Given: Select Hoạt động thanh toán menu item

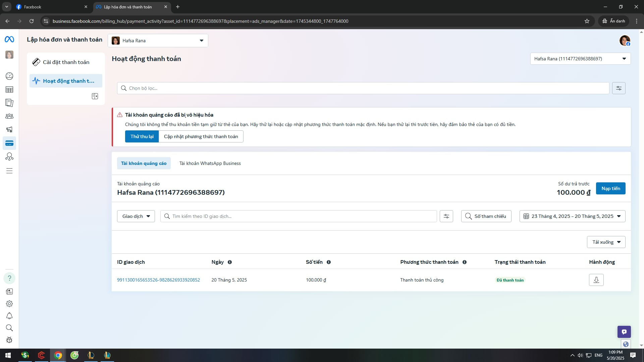Looking at the screenshot, I should (x=66, y=81).
